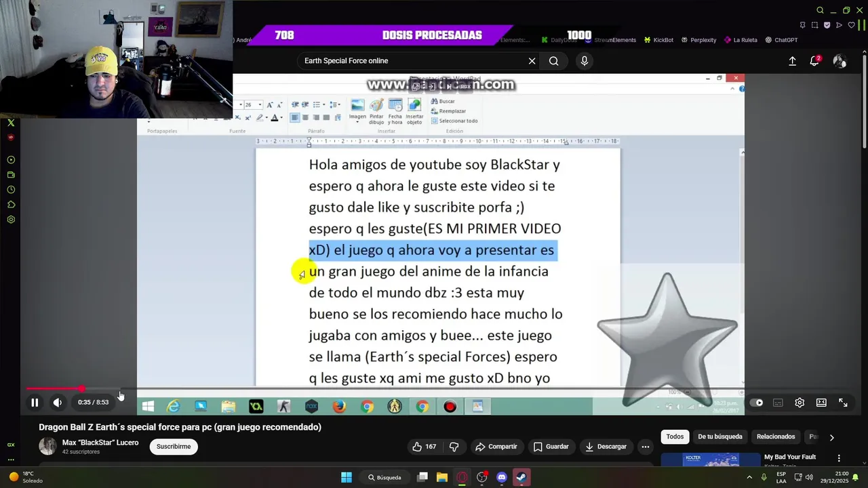Screen dimensions: 868x488
Task: Open the YouTube notifications bell
Action: pos(814,61)
